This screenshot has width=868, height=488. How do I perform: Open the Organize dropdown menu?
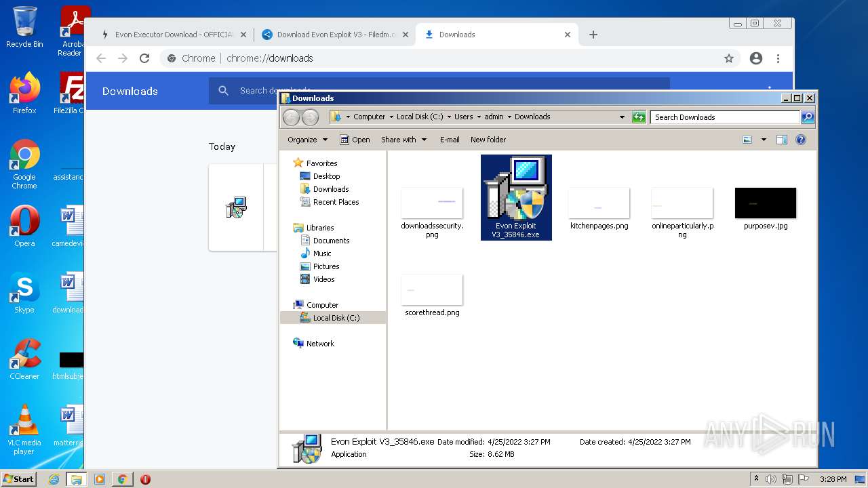pos(307,140)
